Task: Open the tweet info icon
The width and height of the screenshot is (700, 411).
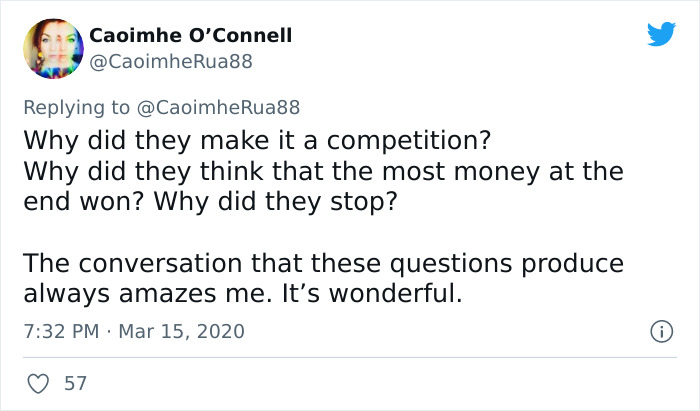Action: pyautogui.click(x=660, y=330)
